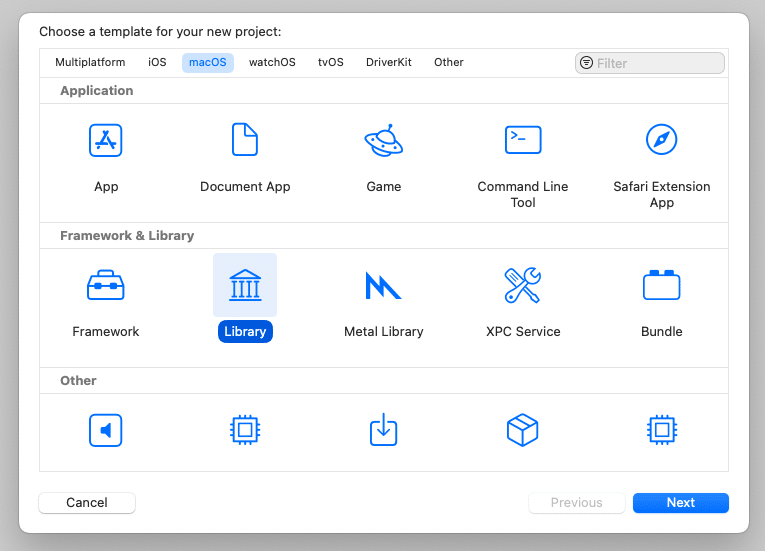The height and width of the screenshot is (551, 765).
Task: Click the "Bundle" template label
Action: 662,331
